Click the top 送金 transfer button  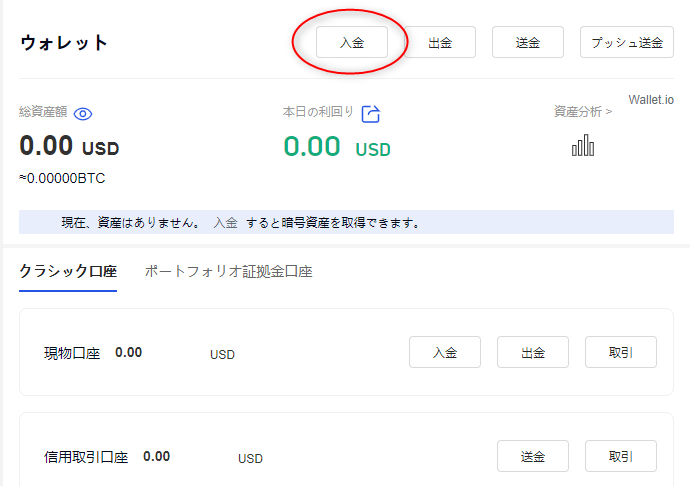pos(528,43)
